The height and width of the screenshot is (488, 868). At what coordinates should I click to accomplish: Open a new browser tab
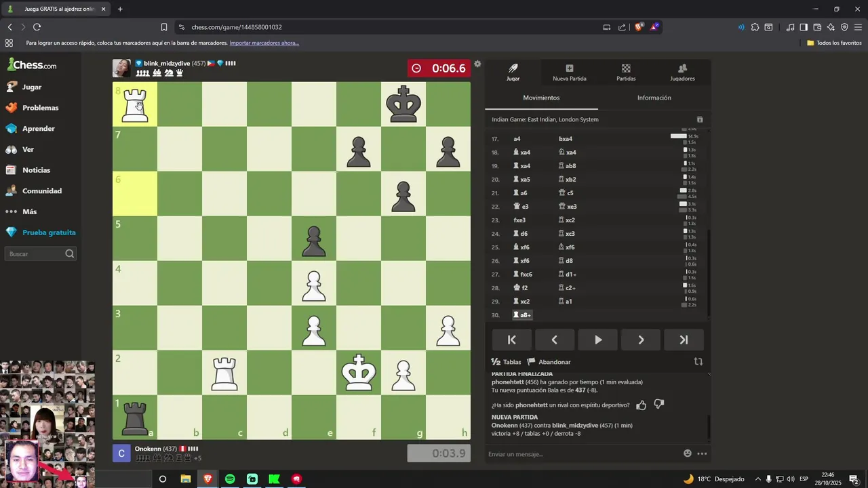[120, 9]
